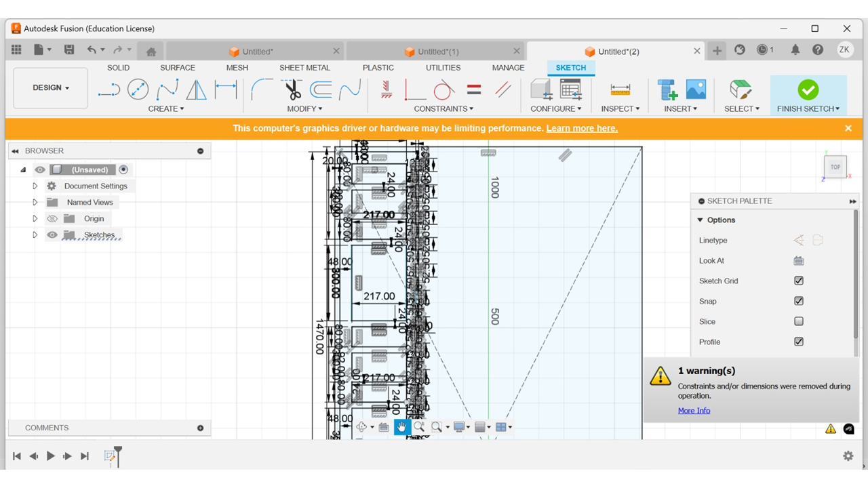Select the sketch feature in the timeline
868x488 pixels.
[109, 456]
